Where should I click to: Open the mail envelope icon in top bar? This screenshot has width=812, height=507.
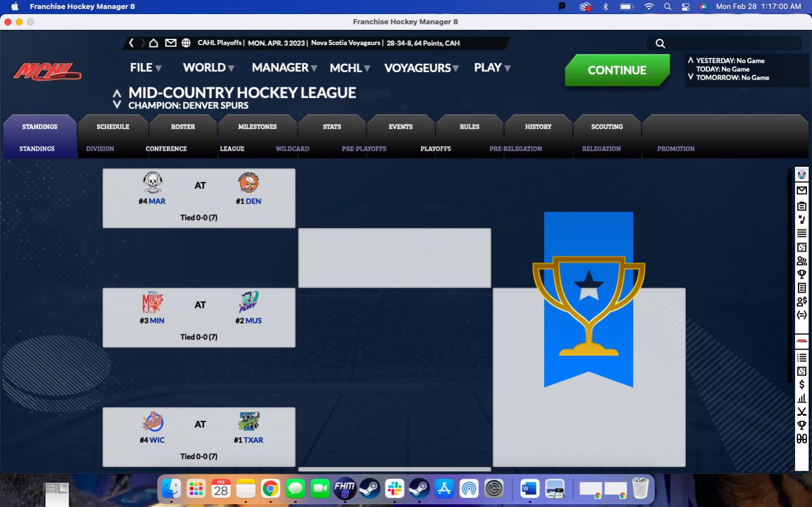[170, 43]
